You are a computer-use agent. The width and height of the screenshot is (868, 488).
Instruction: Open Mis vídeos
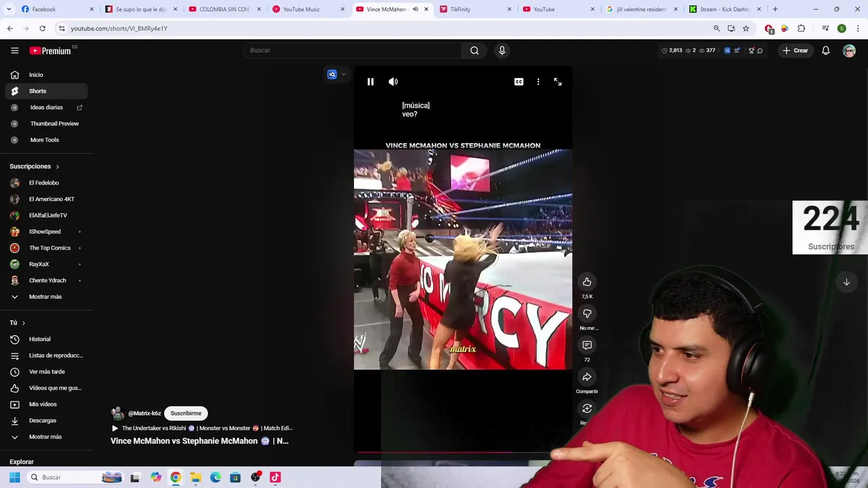click(x=46, y=404)
